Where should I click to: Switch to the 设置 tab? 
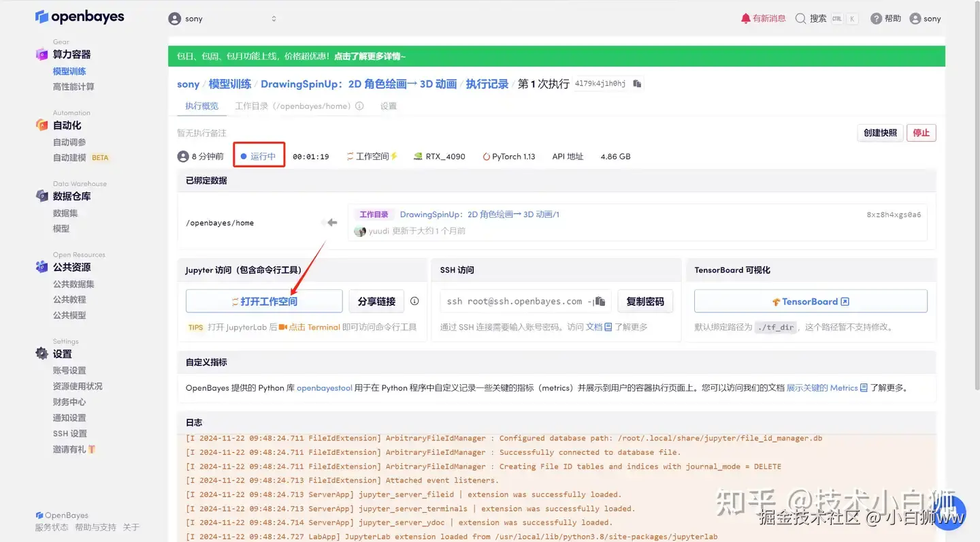pos(389,106)
